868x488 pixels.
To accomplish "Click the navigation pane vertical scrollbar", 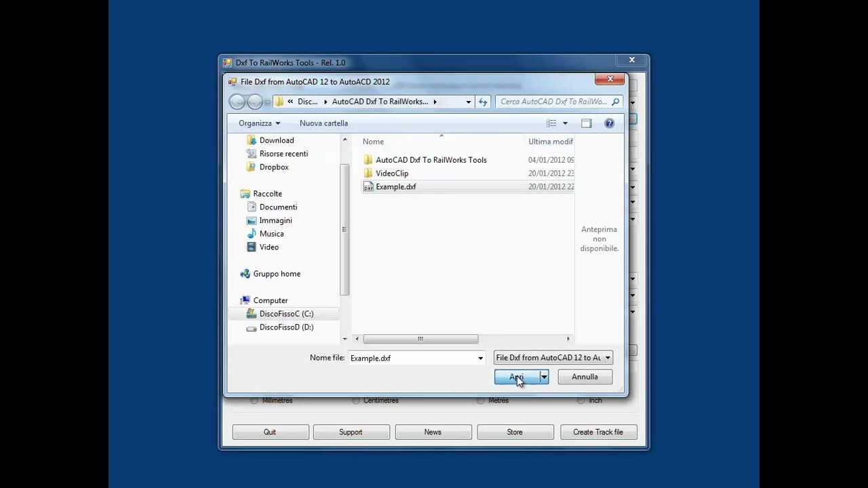I will click(344, 230).
